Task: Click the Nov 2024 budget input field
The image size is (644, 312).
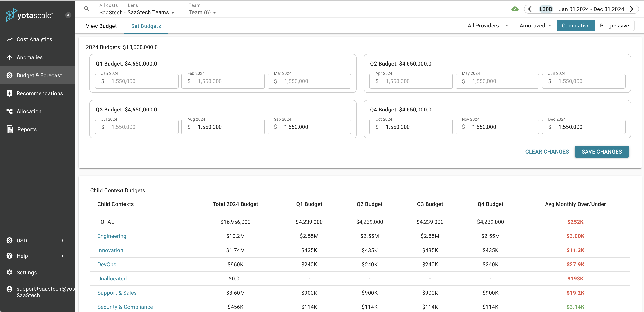Action: pos(497,127)
